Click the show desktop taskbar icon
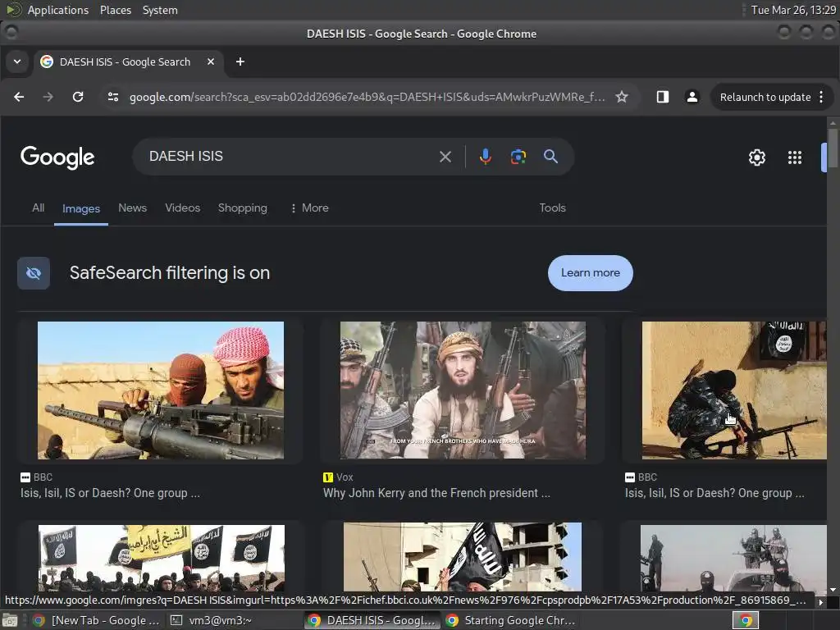Screen dimensions: 840x630 coord(10,620)
